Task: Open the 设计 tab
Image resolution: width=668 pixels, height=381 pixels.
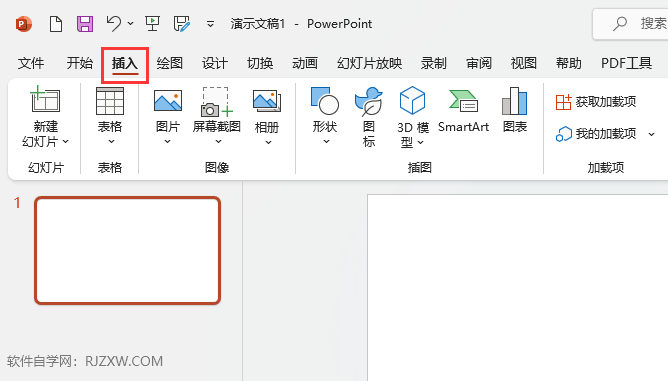Action: [215, 64]
